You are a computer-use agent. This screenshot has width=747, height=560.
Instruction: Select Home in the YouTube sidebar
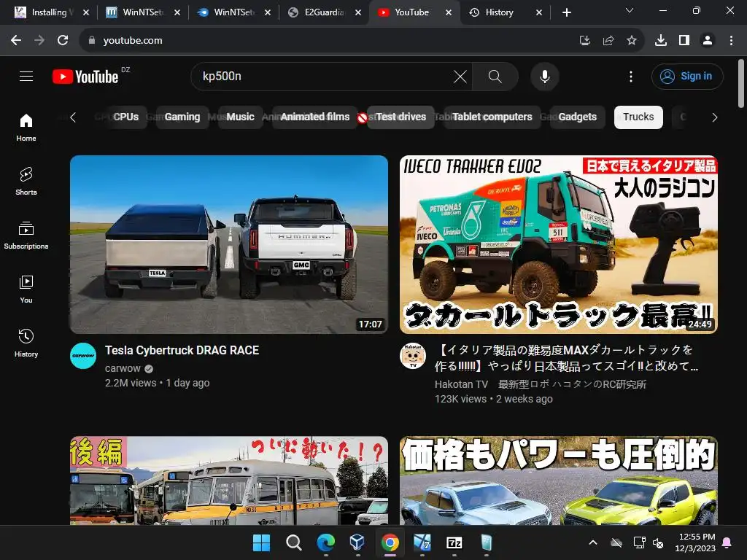point(26,128)
